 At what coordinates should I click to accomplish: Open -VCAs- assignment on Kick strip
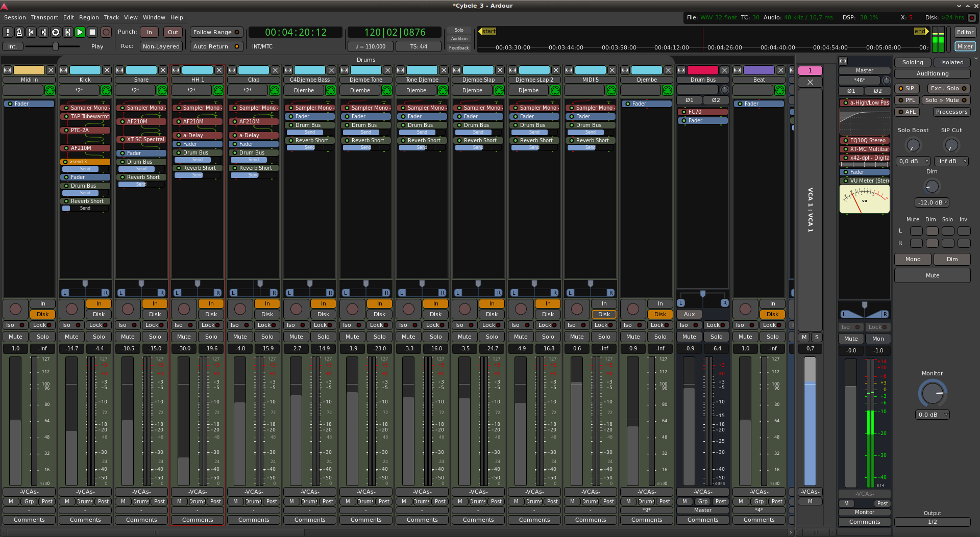(x=85, y=492)
